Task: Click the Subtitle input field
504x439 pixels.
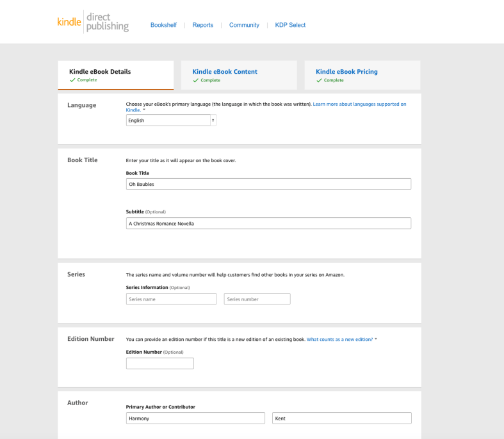Action: coord(268,224)
